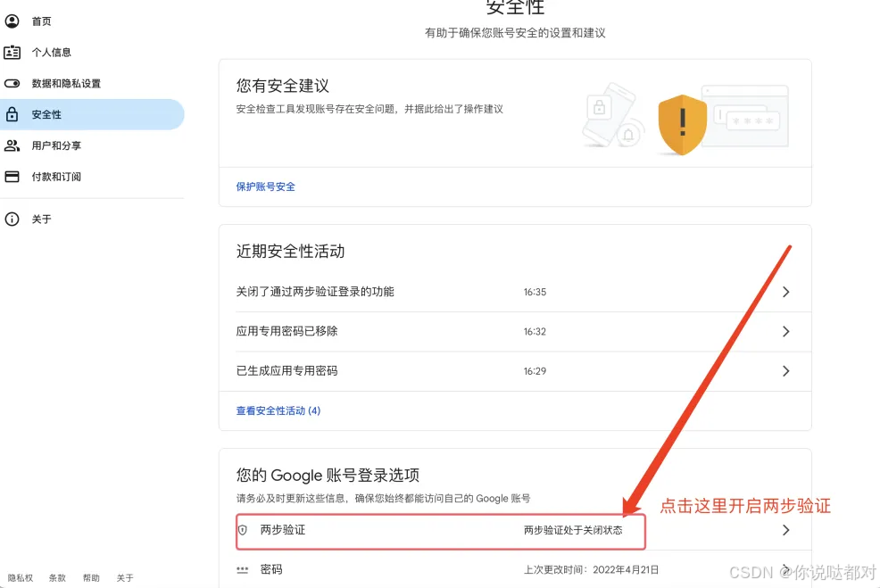Click the yellow warning shield illustration
Image resolution: width=880 pixels, height=588 pixels.
pyautogui.click(x=682, y=125)
